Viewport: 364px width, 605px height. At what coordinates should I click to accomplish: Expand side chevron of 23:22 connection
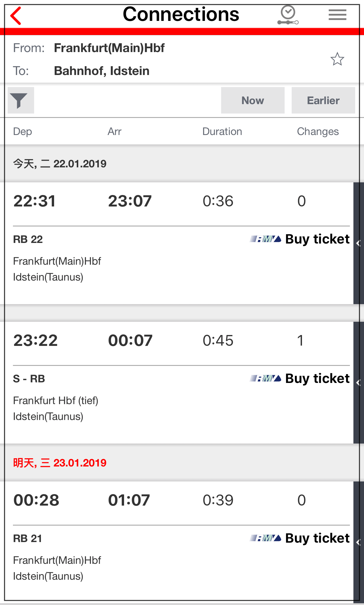tap(358, 383)
